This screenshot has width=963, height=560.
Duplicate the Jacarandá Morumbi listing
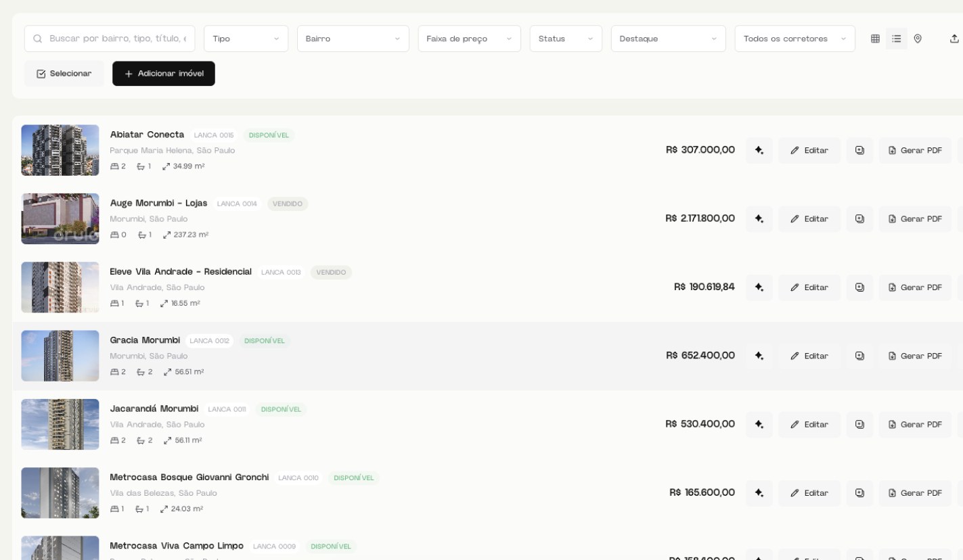pyautogui.click(x=859, y=424)
